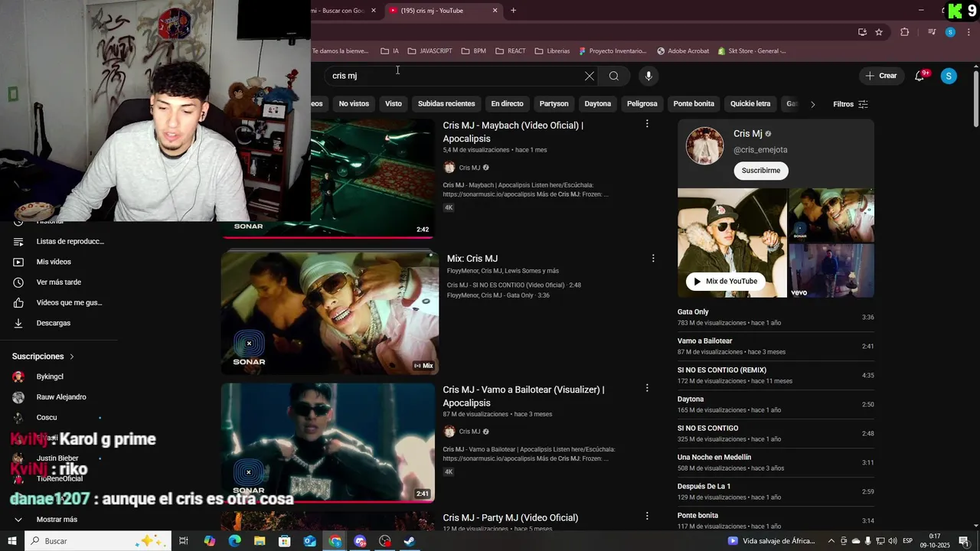Open the Chrome profile avatar in toolbar
Image resolution: width=980 pixels, height=551 pixels.
click(950, 32)
